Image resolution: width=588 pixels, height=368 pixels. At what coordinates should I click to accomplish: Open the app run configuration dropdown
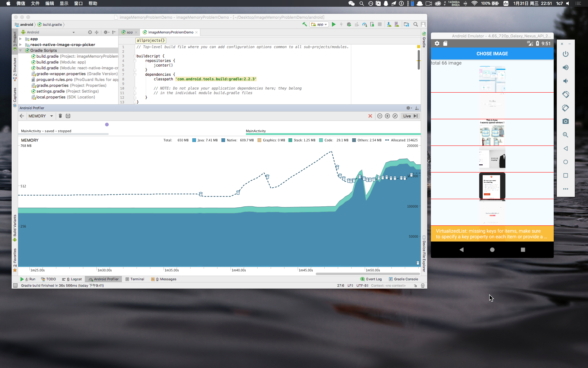pyautogui.click(x=319, y=25)
